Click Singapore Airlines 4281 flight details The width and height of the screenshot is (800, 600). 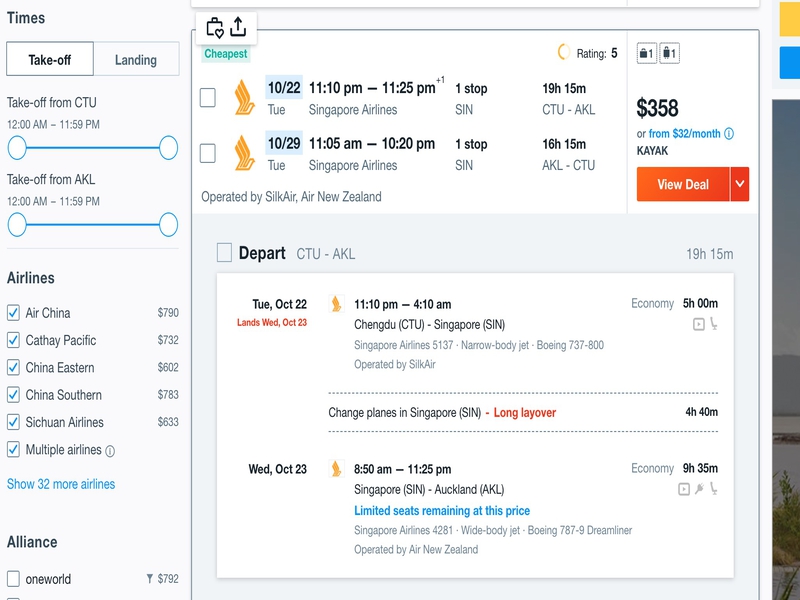[493, 531]
